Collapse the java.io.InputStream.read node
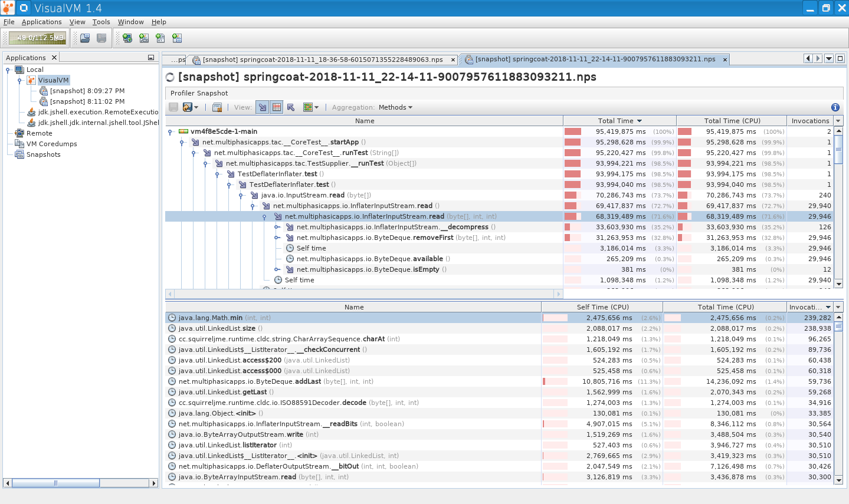Image resolution: width=849 pixels, height=504 pixels. click(x=241, y=195)
